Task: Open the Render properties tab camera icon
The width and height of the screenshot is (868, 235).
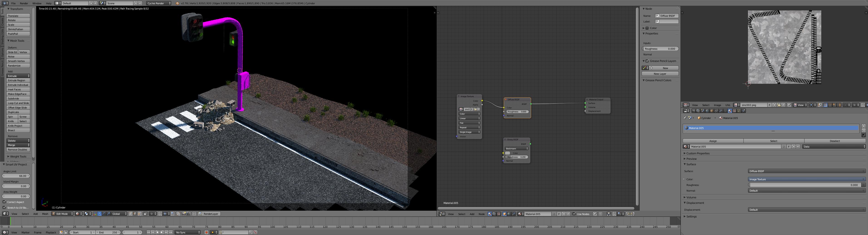Action: [x=694, y=111]
